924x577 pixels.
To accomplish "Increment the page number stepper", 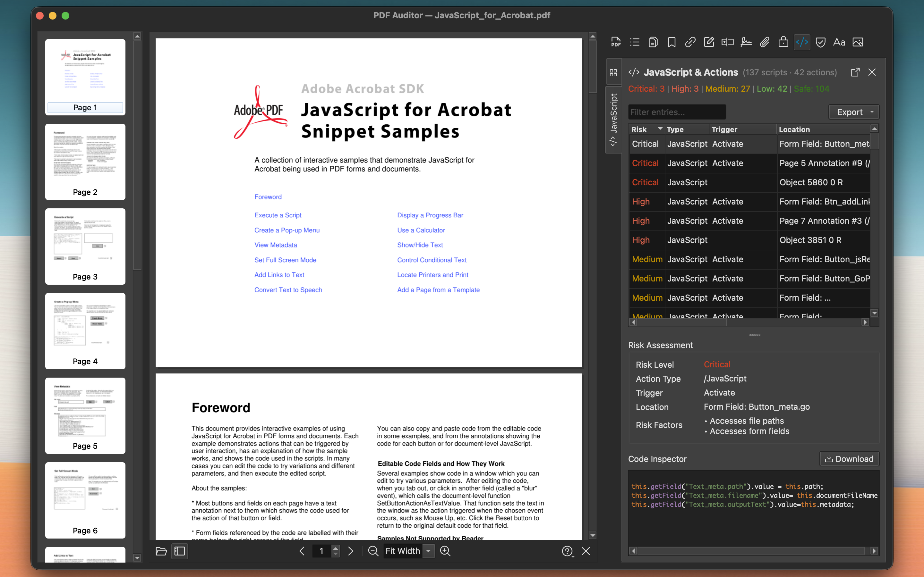I will tap(336, 548).
